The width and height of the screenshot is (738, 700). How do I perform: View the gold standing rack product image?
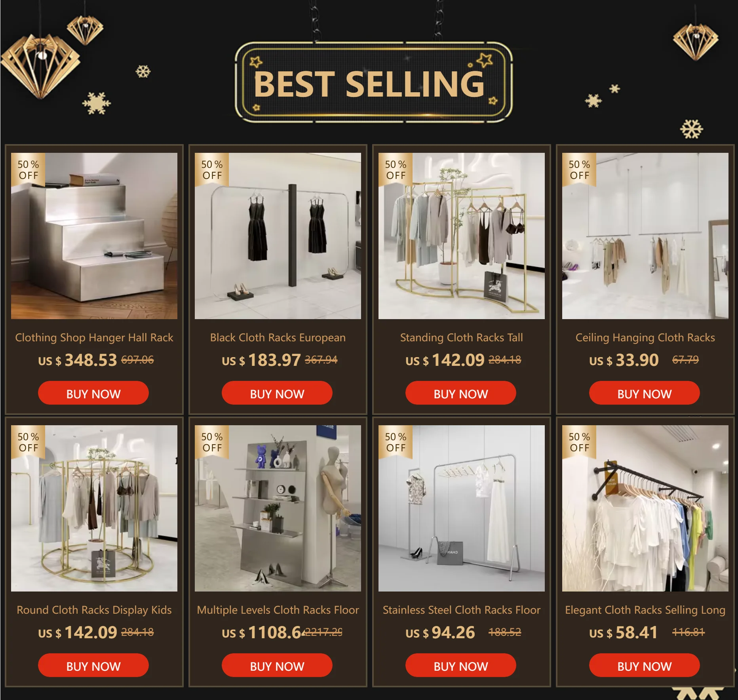[x=462, y=236]
